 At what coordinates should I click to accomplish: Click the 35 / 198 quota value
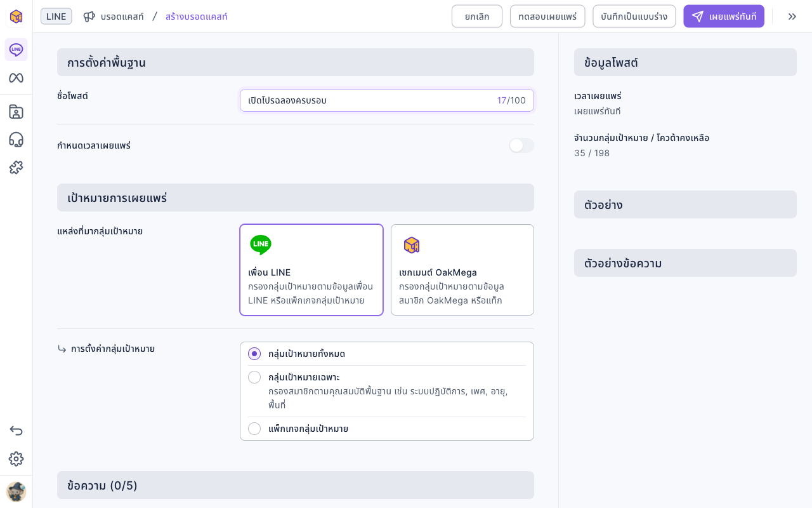(592, 153)
